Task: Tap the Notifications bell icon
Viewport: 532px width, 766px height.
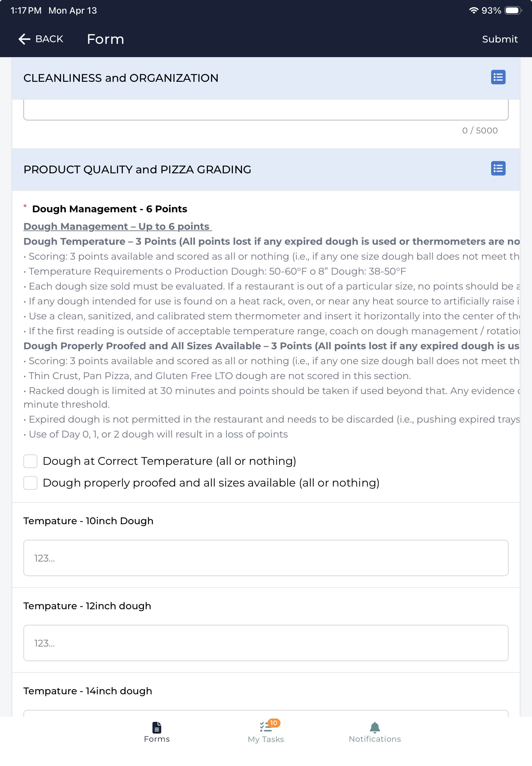Action: pyautogui.click(x=375, y=727)
